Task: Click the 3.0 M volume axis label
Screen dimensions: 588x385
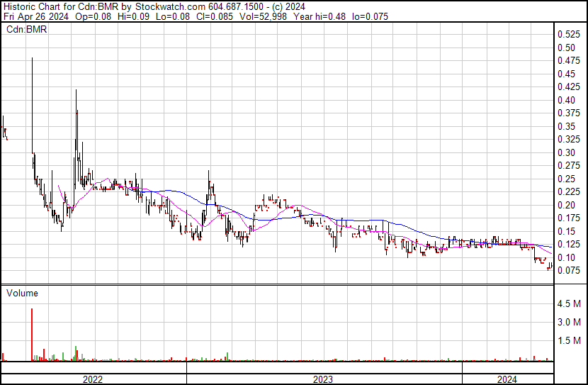Action: point(569,323)
